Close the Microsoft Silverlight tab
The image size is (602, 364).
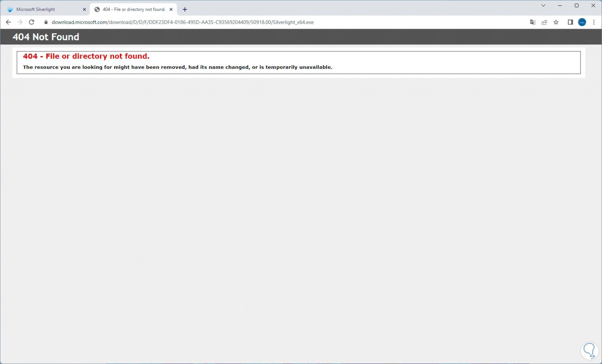pyautogui.click(x=84, y=9)
